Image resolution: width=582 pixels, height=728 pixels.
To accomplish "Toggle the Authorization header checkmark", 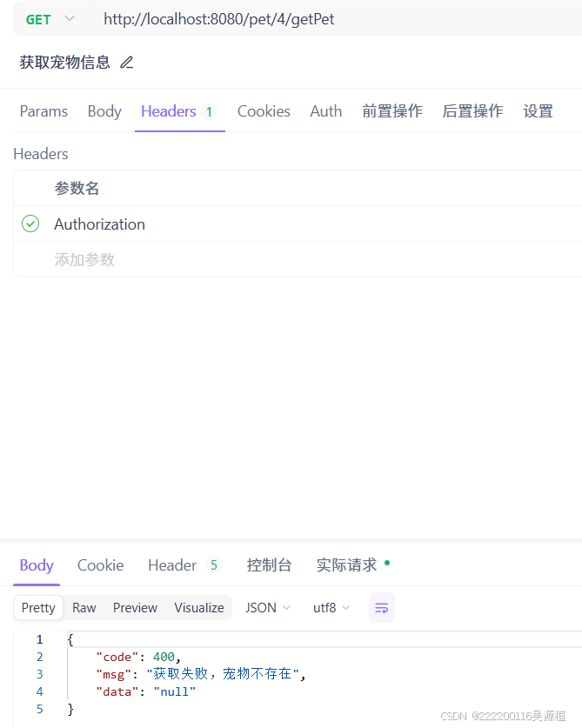I will 30,224.
